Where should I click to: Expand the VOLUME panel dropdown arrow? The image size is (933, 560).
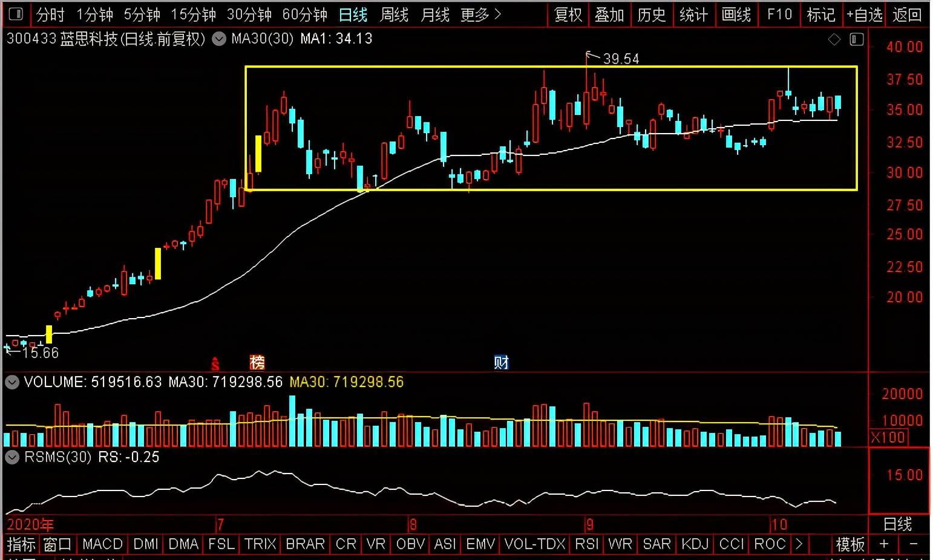pyautogui.click(x=12, y=382)
